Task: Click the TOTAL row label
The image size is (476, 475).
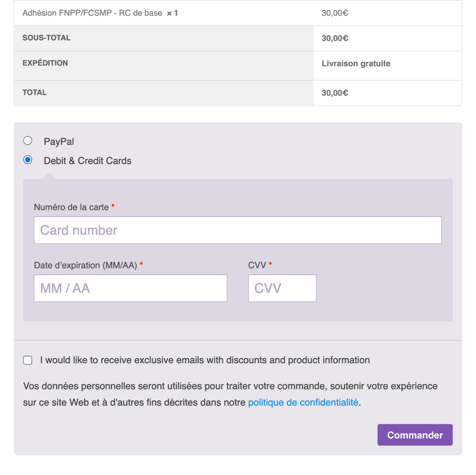Action: [x=35, y=92]
